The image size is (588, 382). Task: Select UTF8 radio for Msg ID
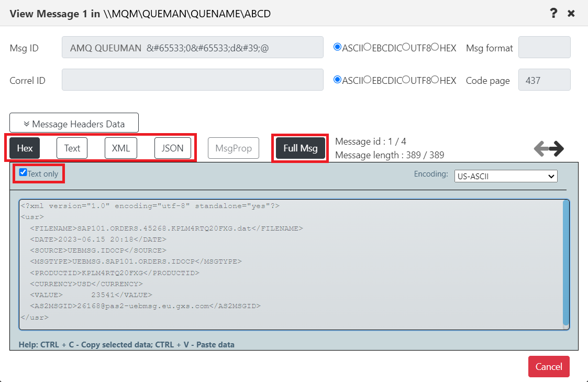coord(406,47)
